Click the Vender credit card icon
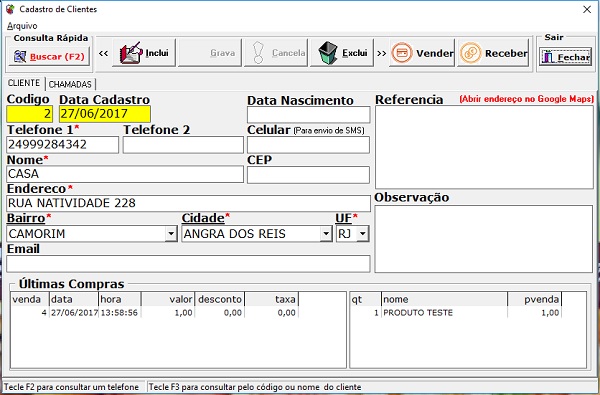Image resolution: width=600 pixels, height=395 pixels. click(x=402, y=53)
